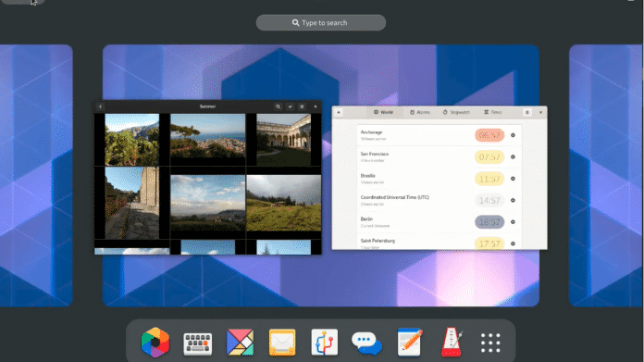Select the Anchorage clock entry
644x362 pixels.
pyautogui.click(x=440, y=135)
